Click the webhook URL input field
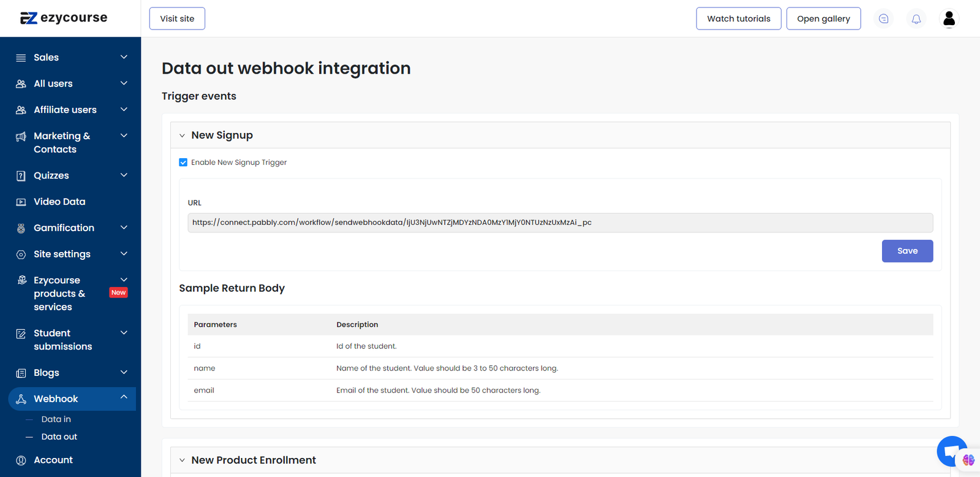The height and width of the screenshot is (477, 980). click(x=560, y=223)
